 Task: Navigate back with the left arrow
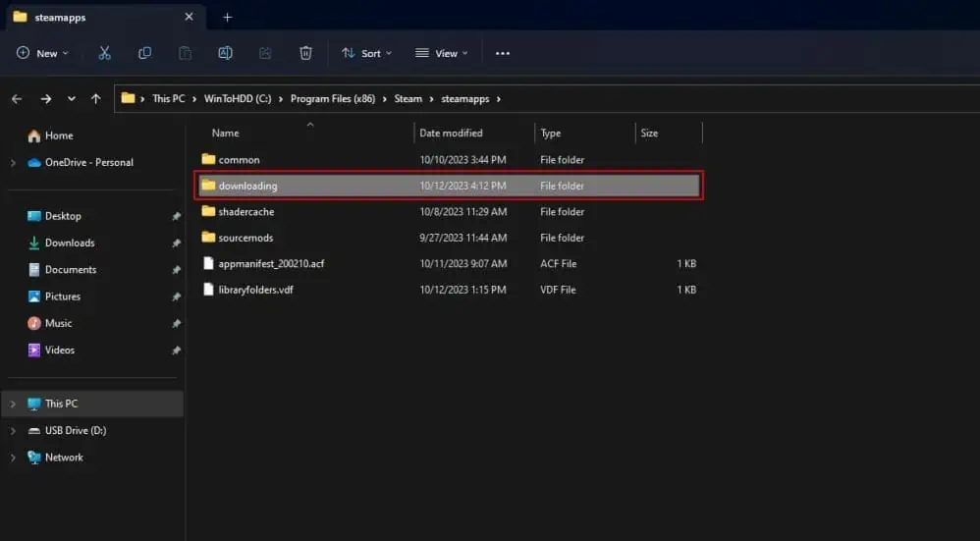pyautogui.click(x=17, y=99)
